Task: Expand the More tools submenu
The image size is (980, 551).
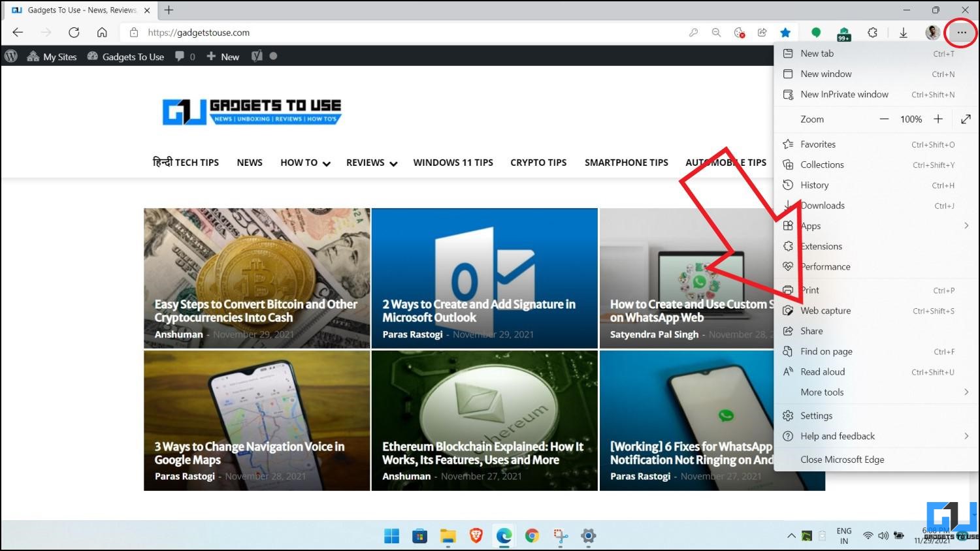Action: coord(875,392)
